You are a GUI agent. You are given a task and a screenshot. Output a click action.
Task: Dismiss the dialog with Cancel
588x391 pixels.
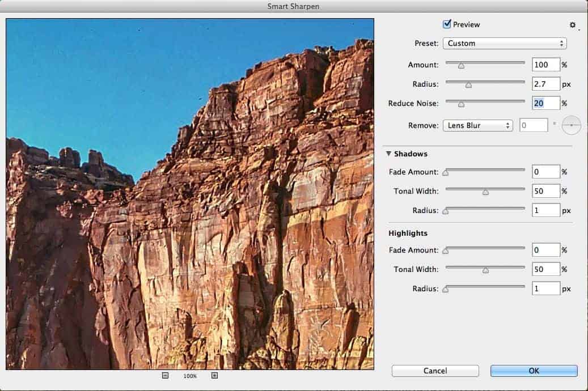[435, 371]
